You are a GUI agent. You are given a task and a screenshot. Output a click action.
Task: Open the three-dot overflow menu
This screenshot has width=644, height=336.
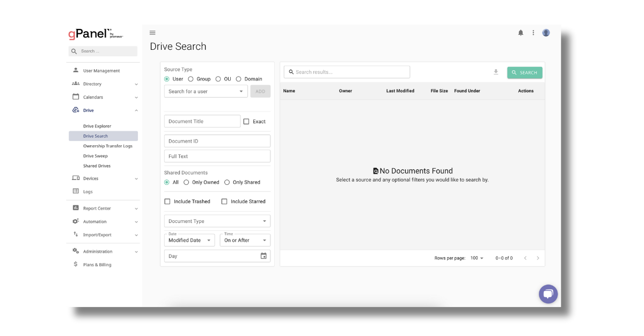(533, 33)
